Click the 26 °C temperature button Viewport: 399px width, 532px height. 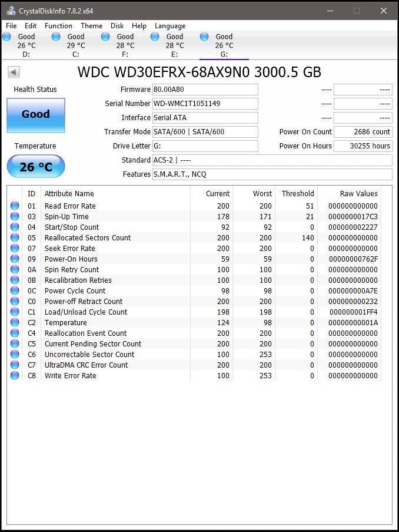pyautogui.click(x=36, y=166)
